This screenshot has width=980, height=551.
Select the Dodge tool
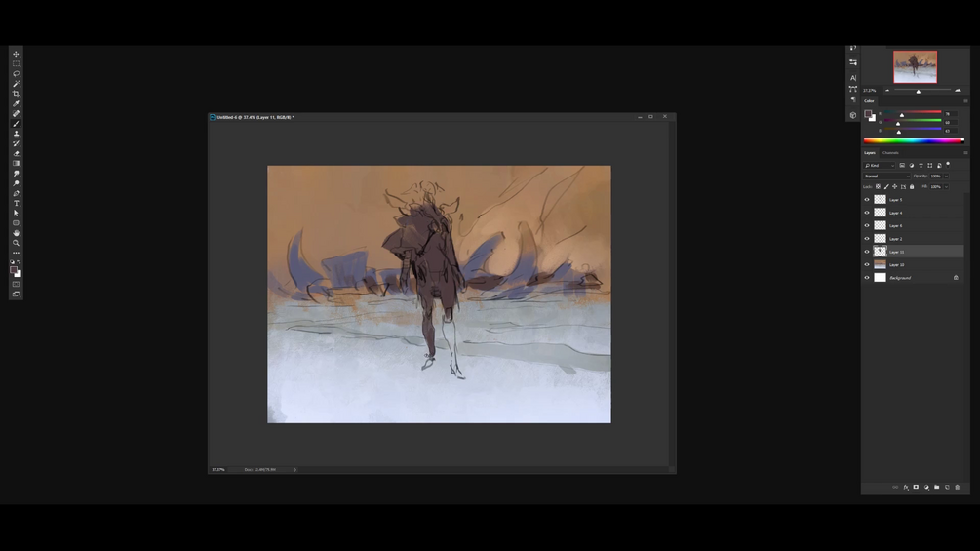[x=17, y=183]
